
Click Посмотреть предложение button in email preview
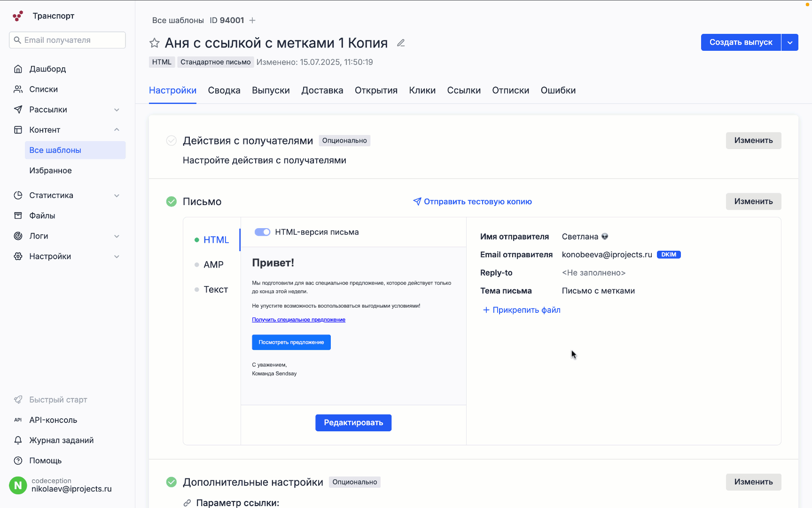coord(291,342)
